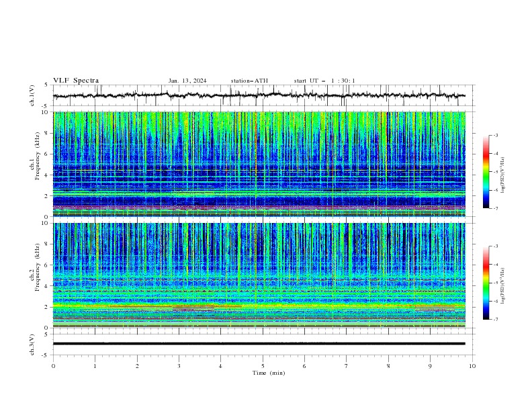The height and width of the screenshot is (411, 532).
Task: Click the ch.1 voltage waveform trace
Action: 259,95
